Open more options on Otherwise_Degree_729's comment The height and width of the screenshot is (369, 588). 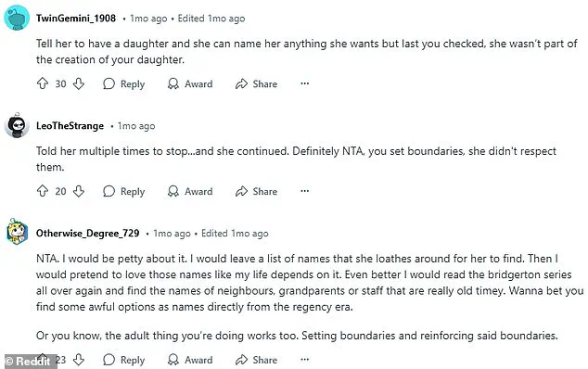click(x=305, y=359)
